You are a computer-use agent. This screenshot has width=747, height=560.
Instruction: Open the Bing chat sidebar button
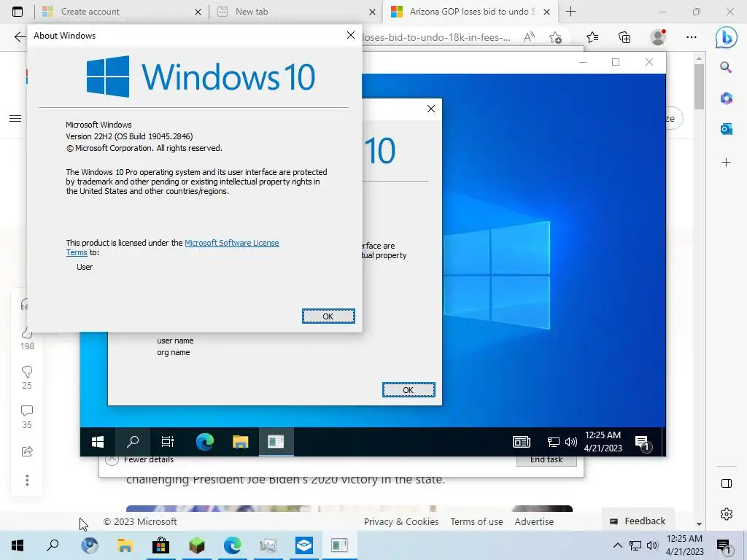point(726,37)
